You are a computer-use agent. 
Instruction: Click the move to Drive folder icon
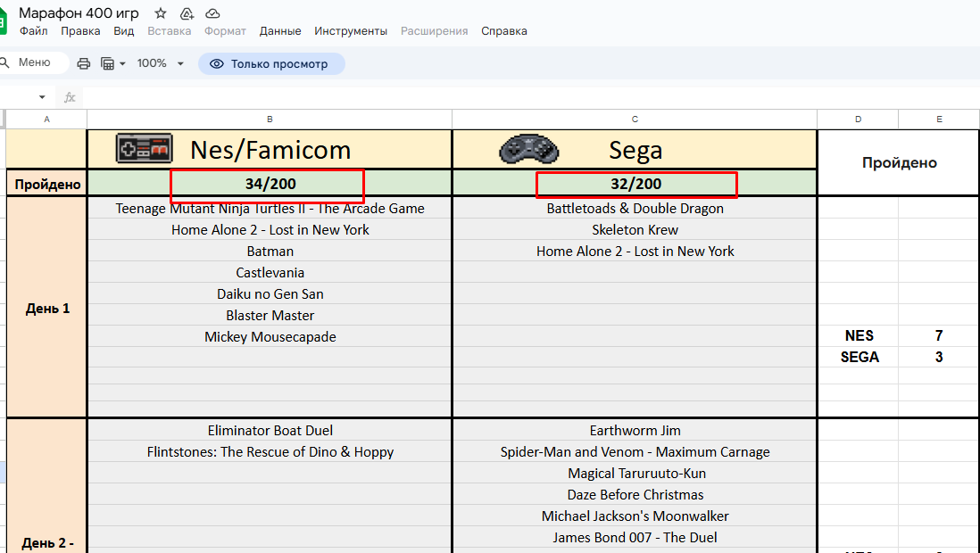[x=187, y=13]
